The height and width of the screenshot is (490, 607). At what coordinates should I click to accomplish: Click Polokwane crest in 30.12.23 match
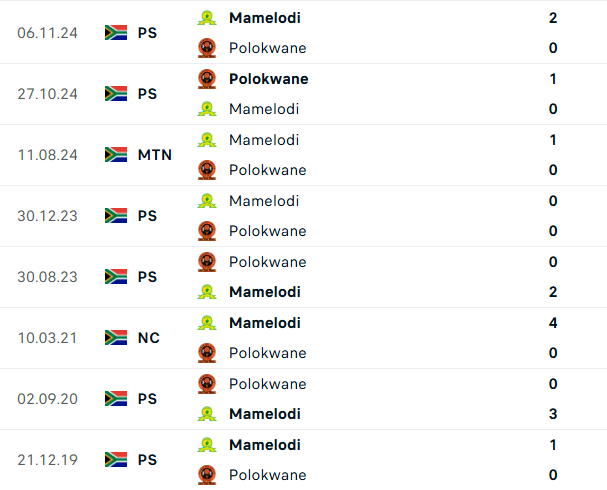207,231
